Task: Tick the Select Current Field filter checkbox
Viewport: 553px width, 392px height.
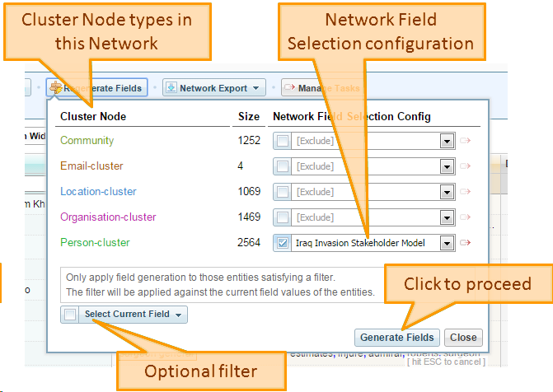Action: pyautogui.click(x=71, y=315)
